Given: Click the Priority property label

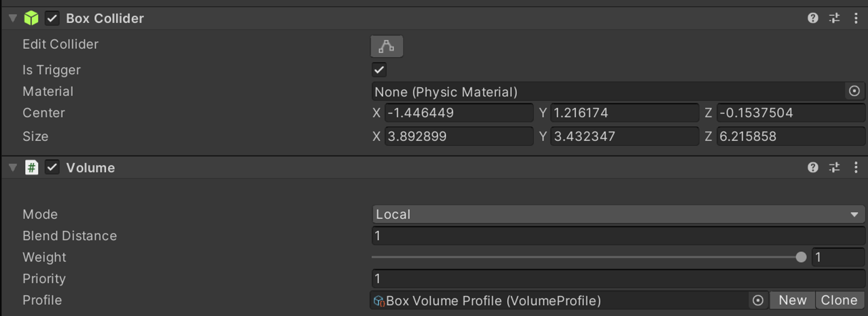Looking at the screenshot, I should 44,279.
